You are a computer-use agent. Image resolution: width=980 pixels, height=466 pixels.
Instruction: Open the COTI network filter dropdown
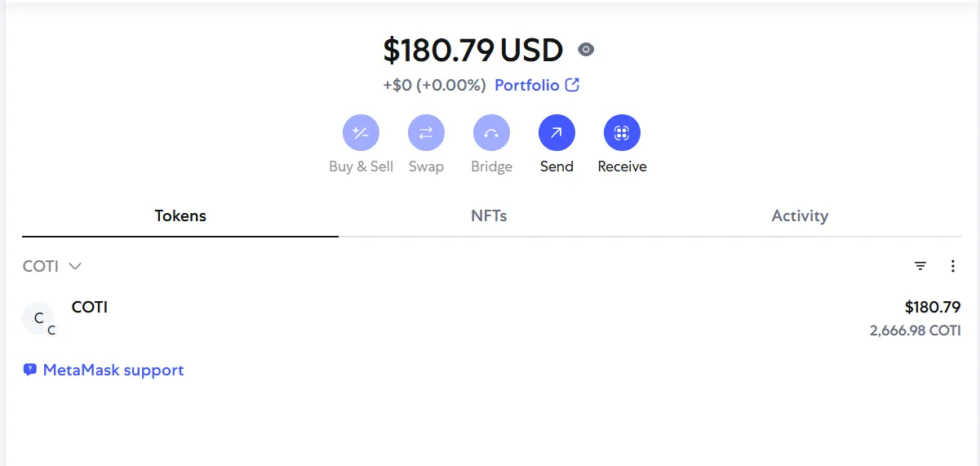(52, 266)
